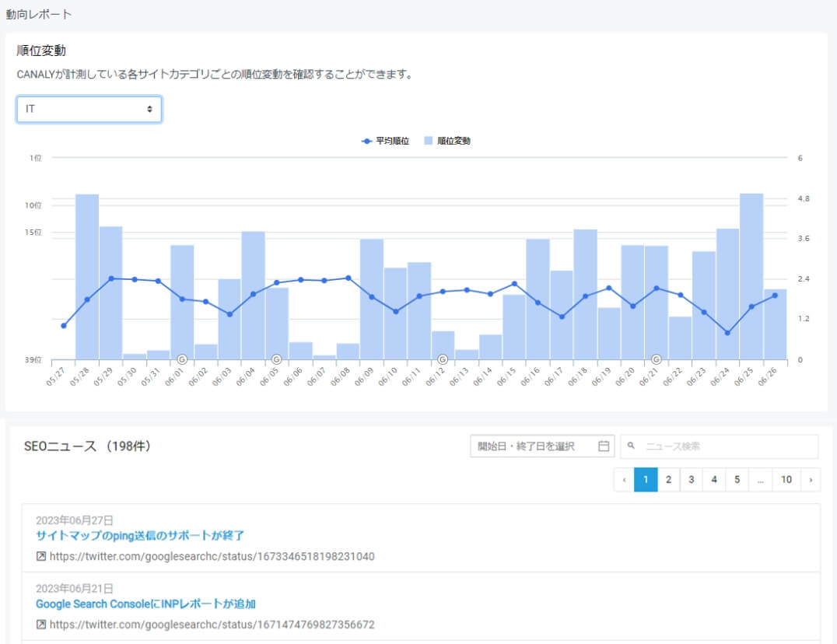Screen dimensions: 837x644
Task: Click the magnifier icon in the news search box
Action: (x=629, y=446)
